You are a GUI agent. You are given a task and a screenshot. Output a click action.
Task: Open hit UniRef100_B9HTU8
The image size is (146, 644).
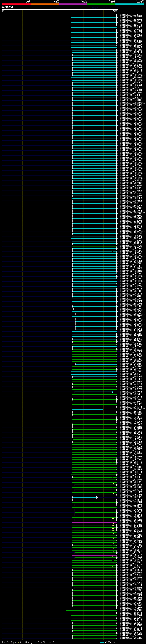tap(131, 20)
